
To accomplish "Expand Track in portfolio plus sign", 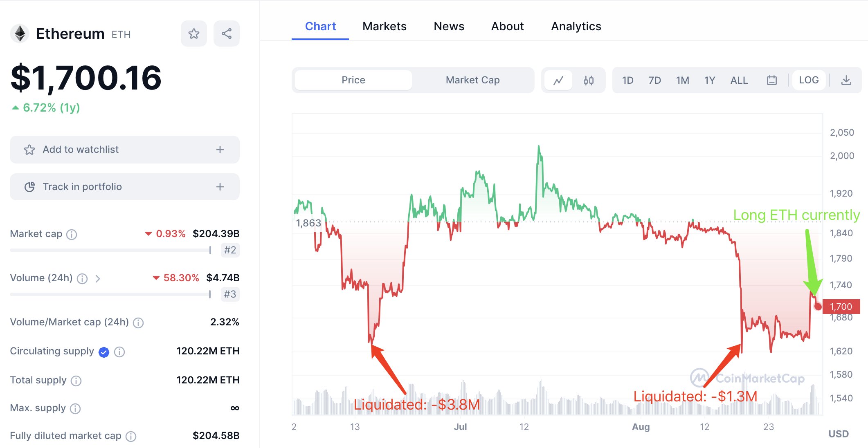I will coord(220,187).
